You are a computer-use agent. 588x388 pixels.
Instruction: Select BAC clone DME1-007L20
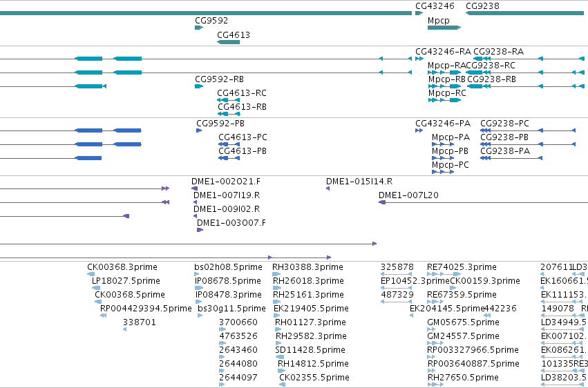pos(408,195)
